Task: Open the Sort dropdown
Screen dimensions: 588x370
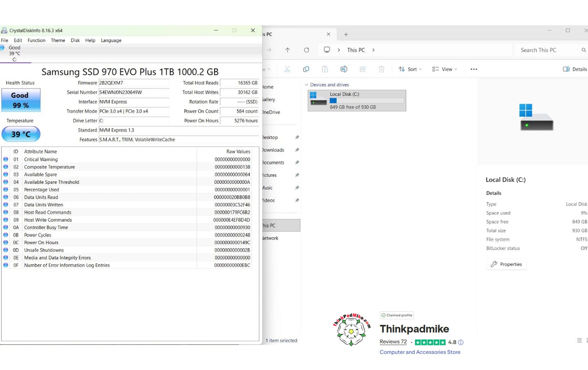Action: (x=410, y=69)
